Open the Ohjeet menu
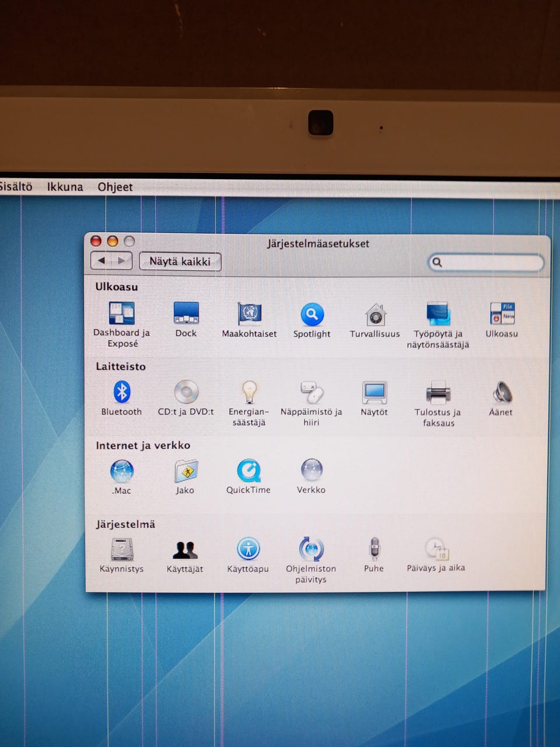The width and height of the screenshot is (560, 747). (115, 187)
